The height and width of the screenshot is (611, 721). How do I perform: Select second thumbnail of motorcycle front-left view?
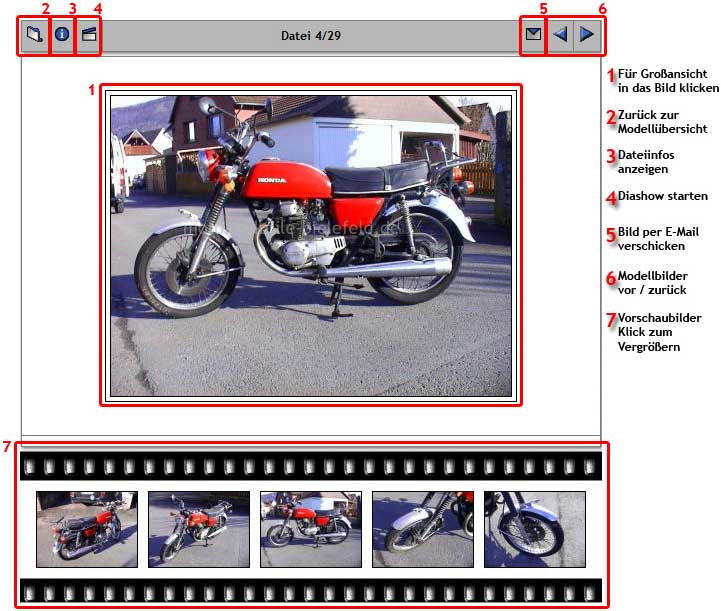click(199, 529)
